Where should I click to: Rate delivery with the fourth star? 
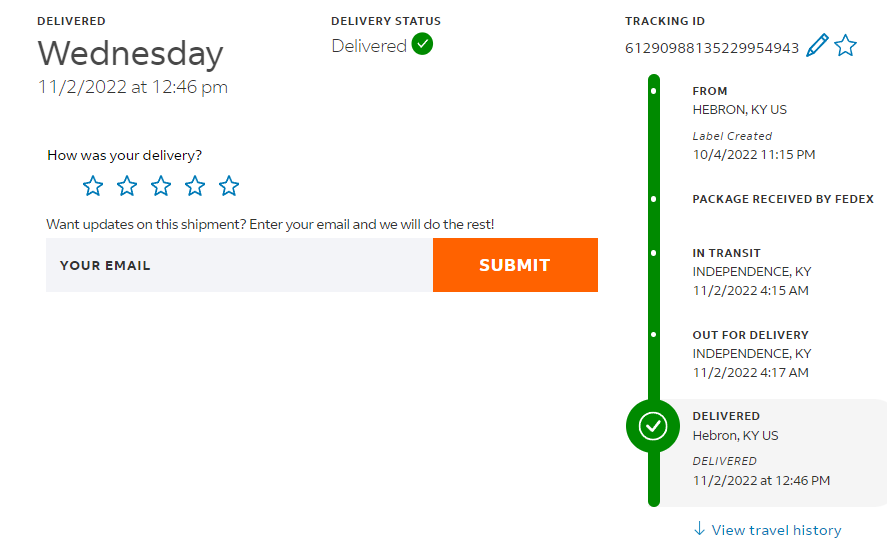195,186
